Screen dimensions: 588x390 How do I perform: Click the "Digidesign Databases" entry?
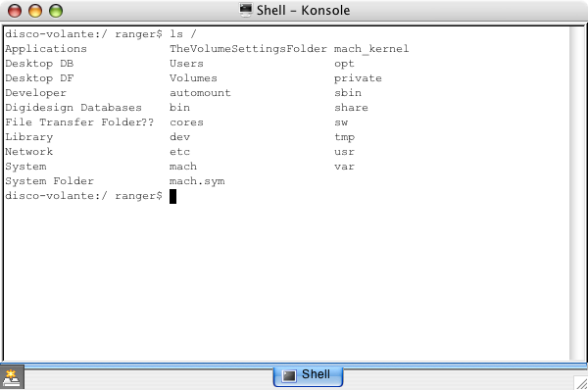73,108
